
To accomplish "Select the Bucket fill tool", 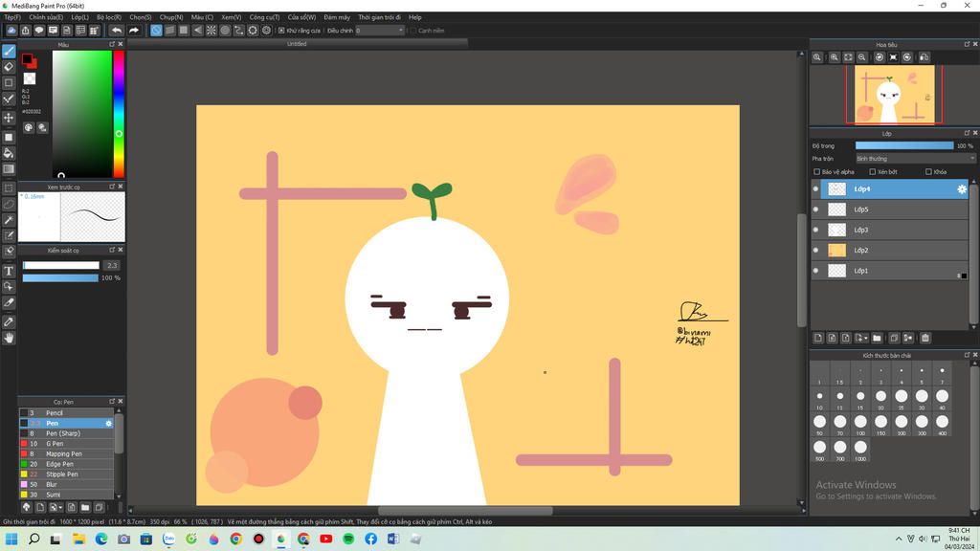I will 9,153.
